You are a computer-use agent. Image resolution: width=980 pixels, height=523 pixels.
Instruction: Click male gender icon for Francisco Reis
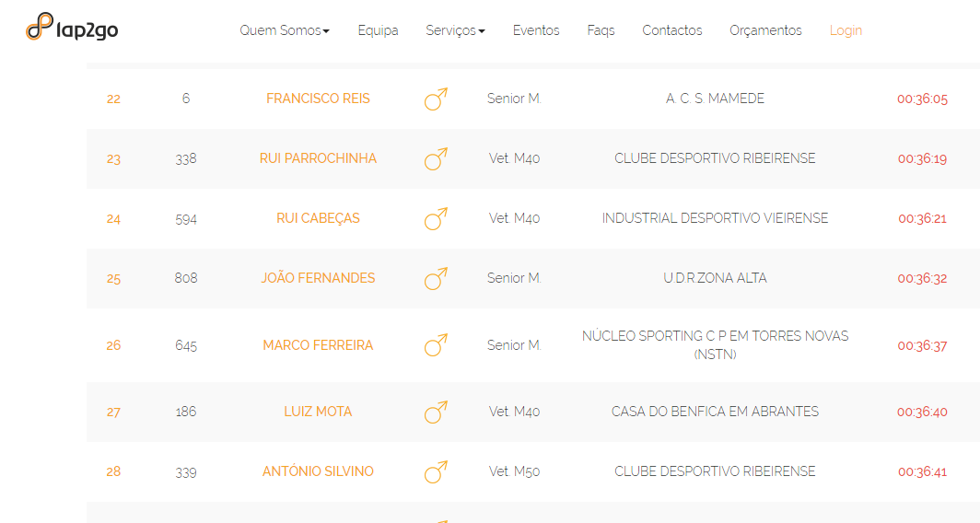(436, 99)
